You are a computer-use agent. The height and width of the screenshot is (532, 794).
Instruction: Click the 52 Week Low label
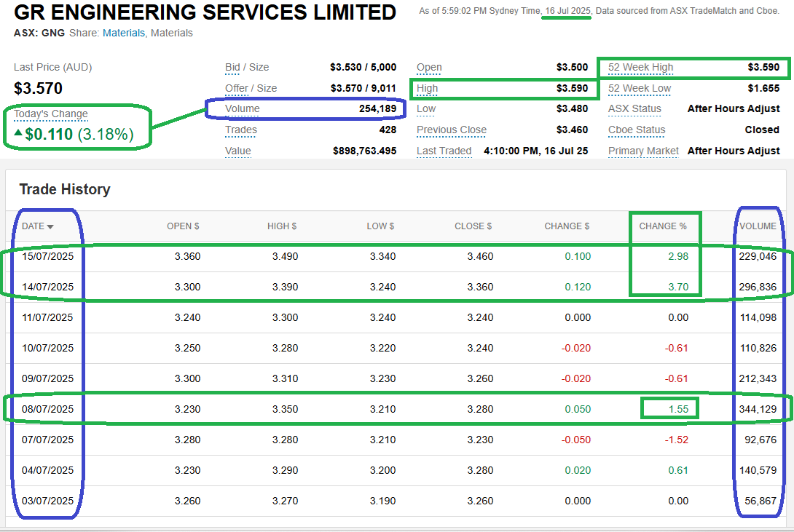640,88
